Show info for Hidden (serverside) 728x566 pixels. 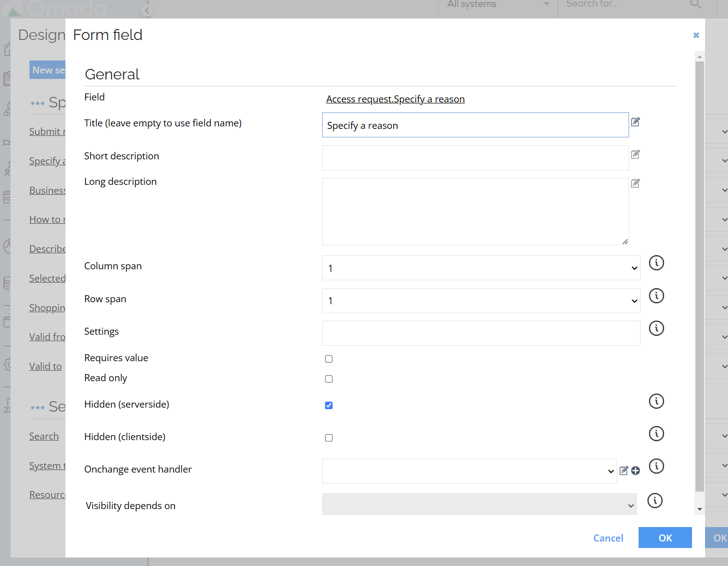[657, 401]
